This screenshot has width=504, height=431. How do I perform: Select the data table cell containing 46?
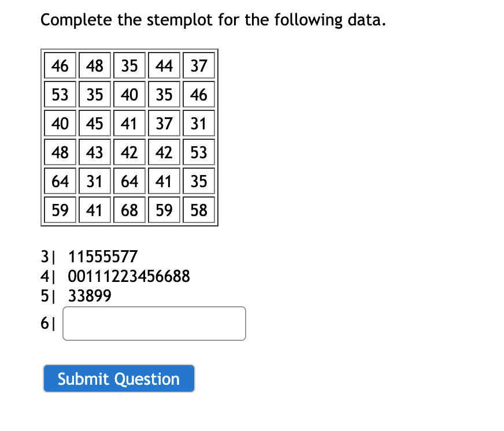[60, 65]
